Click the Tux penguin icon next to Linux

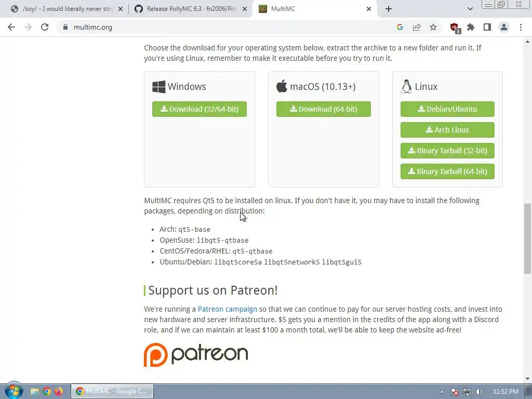click(x=406, y=87)
